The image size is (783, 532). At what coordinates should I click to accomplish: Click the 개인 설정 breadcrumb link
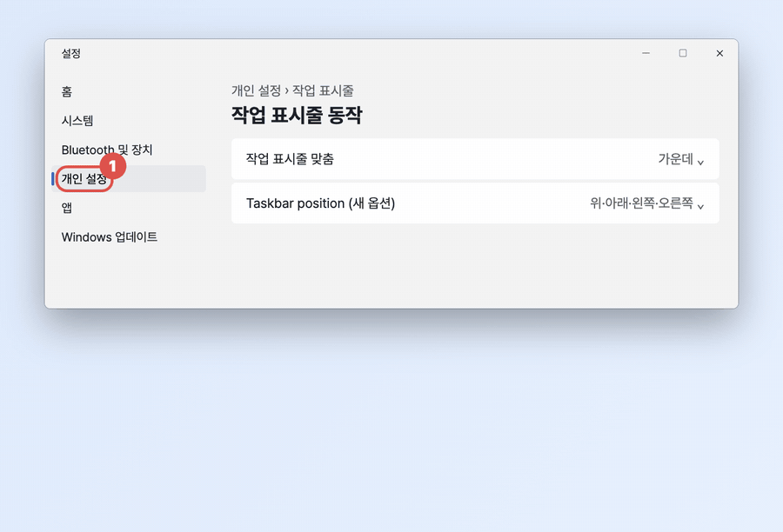pyautogui.click(x=256, y=90)
